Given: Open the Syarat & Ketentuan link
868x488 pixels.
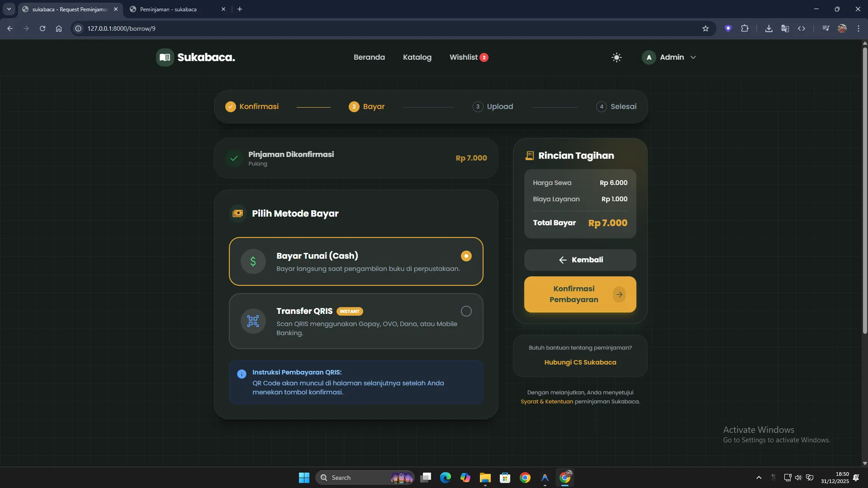Looking at the screenshot, I should tap(546, 402).
